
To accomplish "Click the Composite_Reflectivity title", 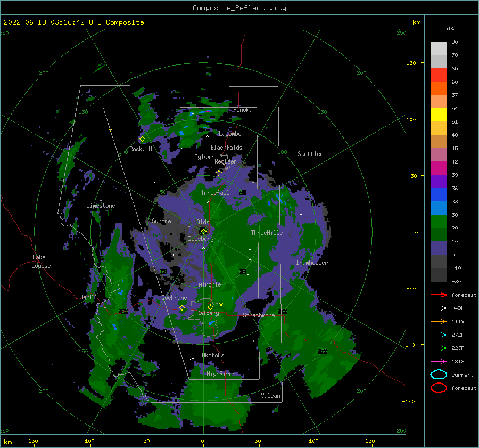I will click(x=239, y=8).
